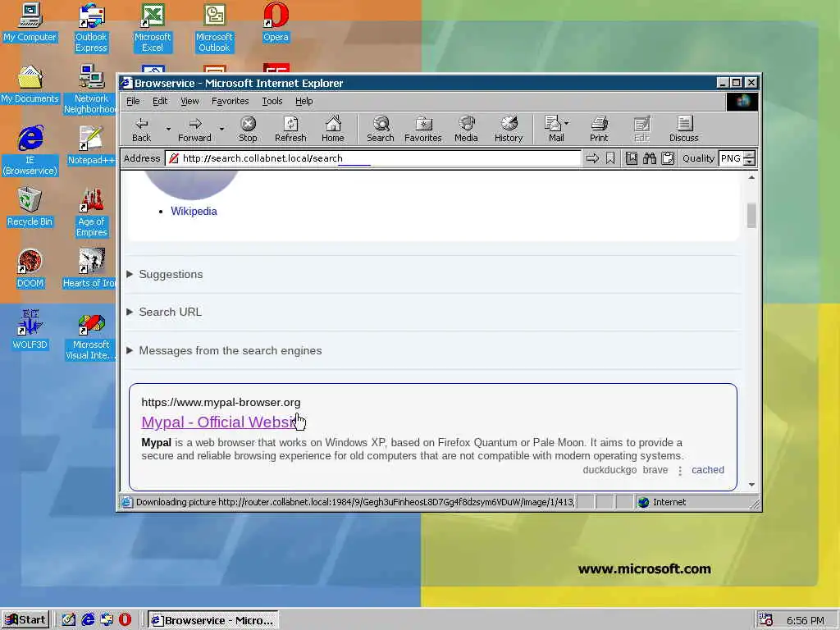The height and width of the screenshot is (630, 840).
Task: Click the page scrollbar up arrow
Action: point(751,177)
